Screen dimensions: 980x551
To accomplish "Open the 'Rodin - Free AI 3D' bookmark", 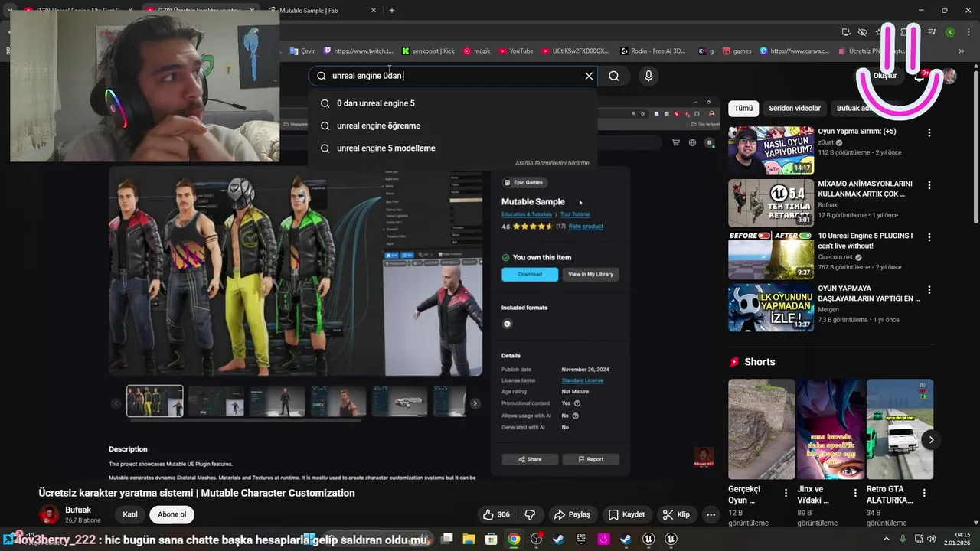I will 653,51.
